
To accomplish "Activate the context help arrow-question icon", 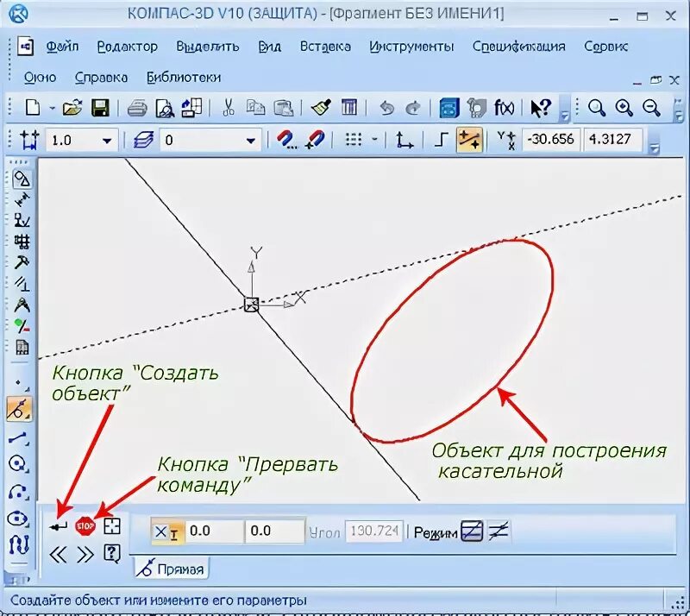I will point(541,108).
